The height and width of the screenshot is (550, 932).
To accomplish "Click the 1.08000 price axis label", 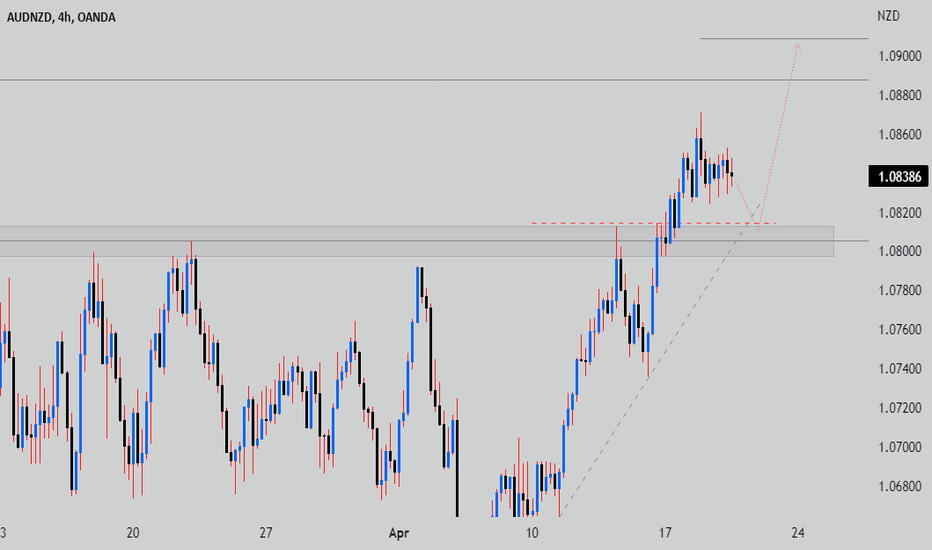I will click(900, 251).
